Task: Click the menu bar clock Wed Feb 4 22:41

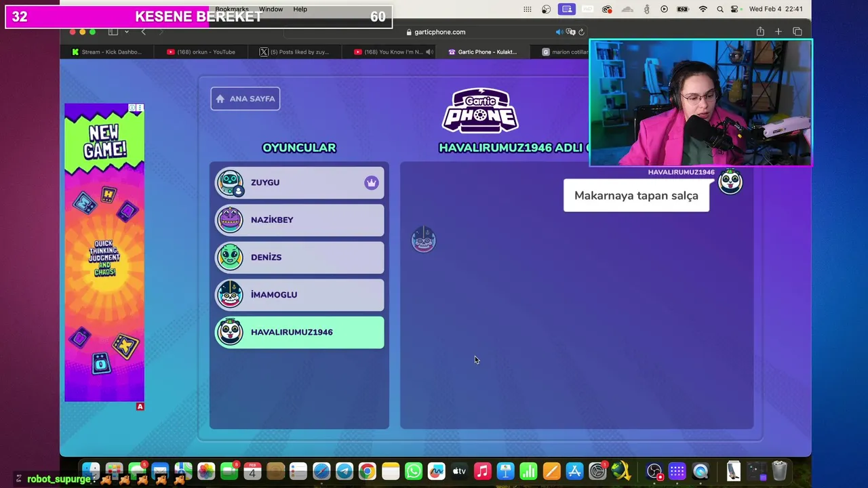Action: point(776,9)
